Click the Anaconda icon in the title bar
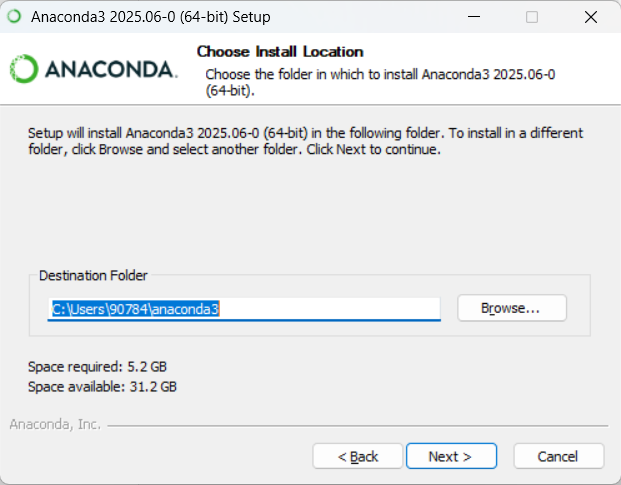621x485 pixels. point(13,17)
